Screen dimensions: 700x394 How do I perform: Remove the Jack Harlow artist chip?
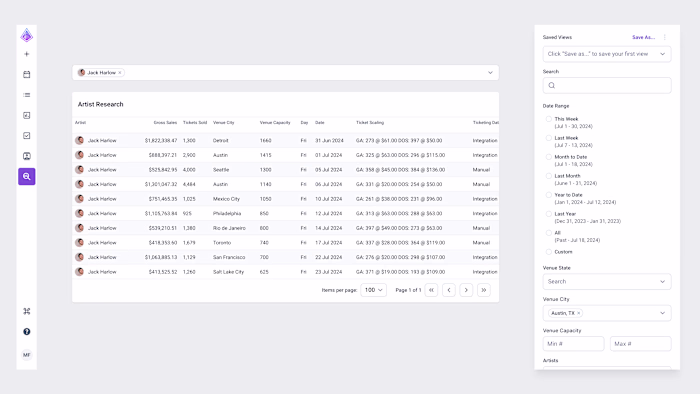pyautogui.click(x=120, y=73)
